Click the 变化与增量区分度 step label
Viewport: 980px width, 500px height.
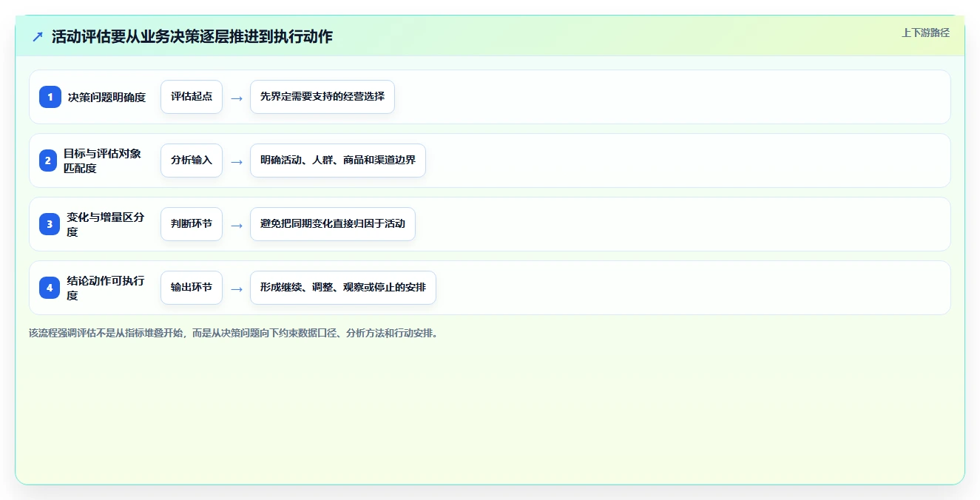tap(107, 224)
